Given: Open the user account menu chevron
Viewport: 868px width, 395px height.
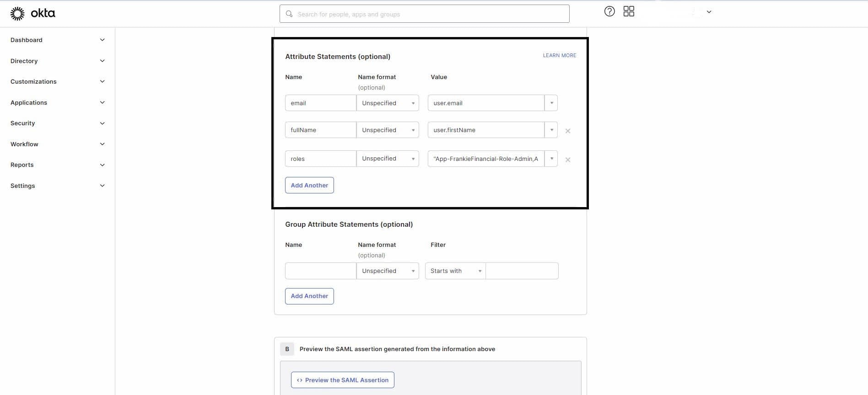Looking at the screenshot, I should 709,12.
